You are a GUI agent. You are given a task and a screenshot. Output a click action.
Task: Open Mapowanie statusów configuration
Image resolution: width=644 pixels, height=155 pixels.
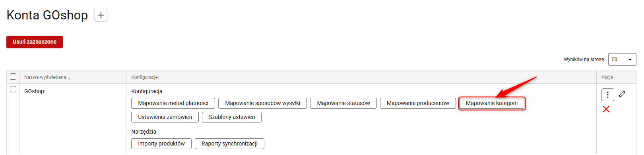[343, 103]
